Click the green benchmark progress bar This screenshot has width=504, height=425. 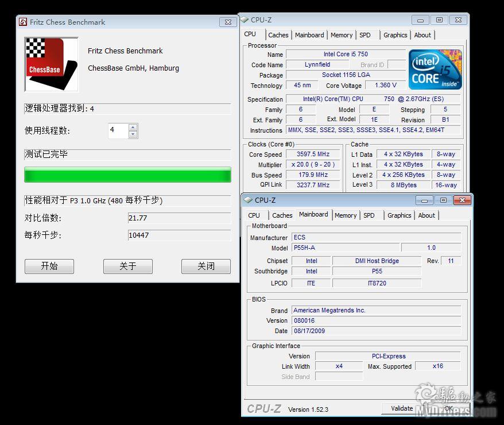click(127, 175)
